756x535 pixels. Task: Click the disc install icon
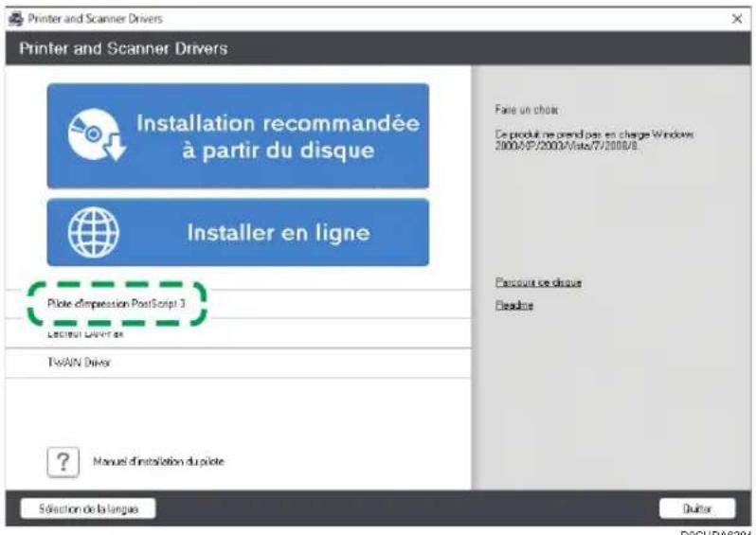click(97, 135)
